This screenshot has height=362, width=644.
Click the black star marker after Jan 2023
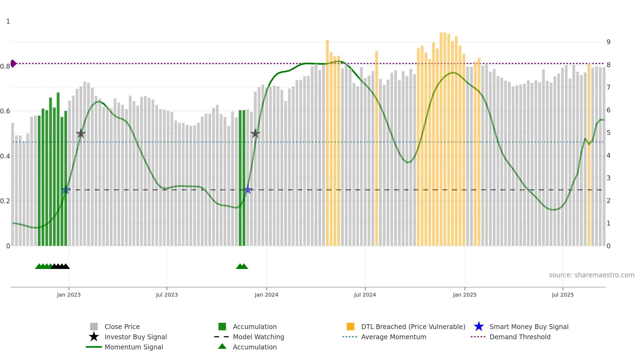81,133
